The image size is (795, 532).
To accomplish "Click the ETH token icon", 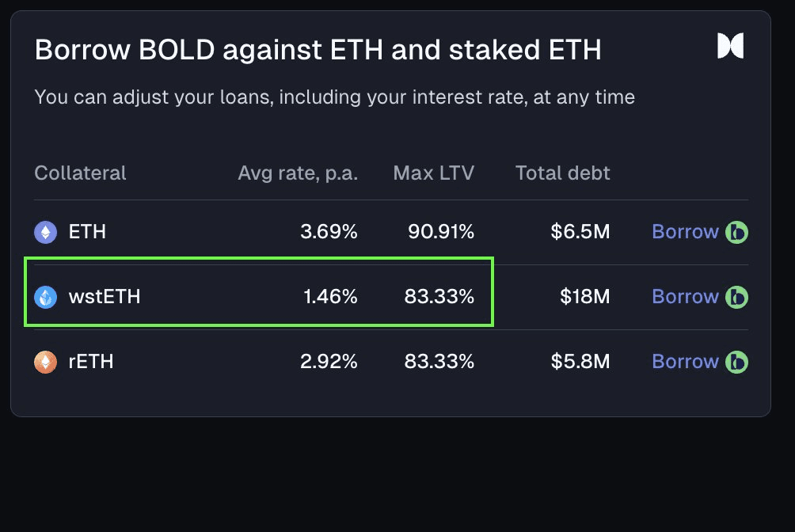I will pos(46,232).
